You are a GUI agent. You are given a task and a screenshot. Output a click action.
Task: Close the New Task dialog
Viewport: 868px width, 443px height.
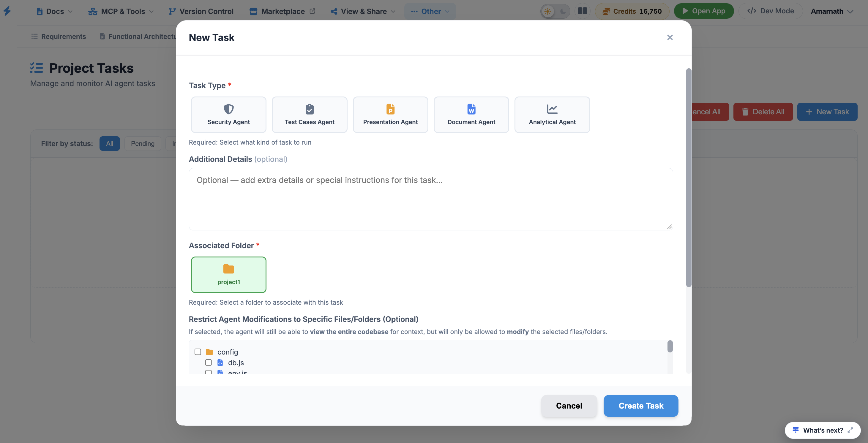[x=670, y=37]
